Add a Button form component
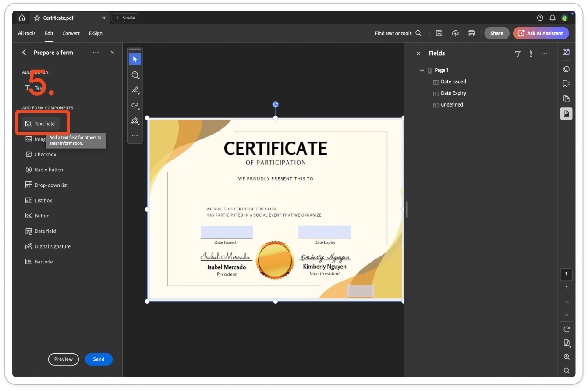588x391 pixels. pyautogui.click(x=37, y=216)
